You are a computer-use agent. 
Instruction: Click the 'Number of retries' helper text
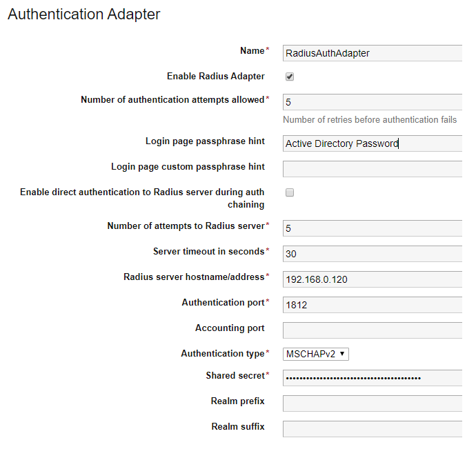point(370,119)
